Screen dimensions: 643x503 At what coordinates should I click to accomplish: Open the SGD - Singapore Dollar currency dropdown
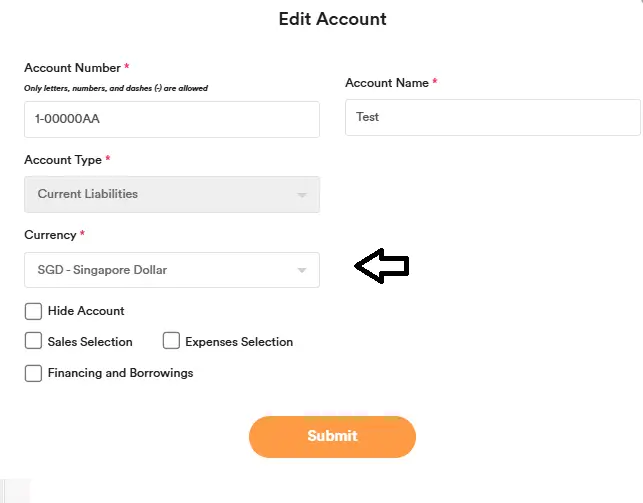point(171,270)
